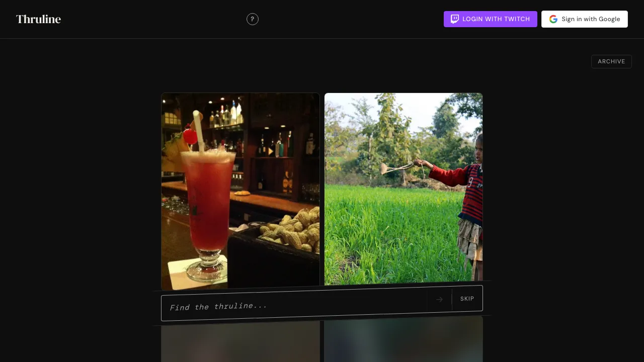Open the Archive
This screenshot has width=644, height=362.
pos(611,61)
